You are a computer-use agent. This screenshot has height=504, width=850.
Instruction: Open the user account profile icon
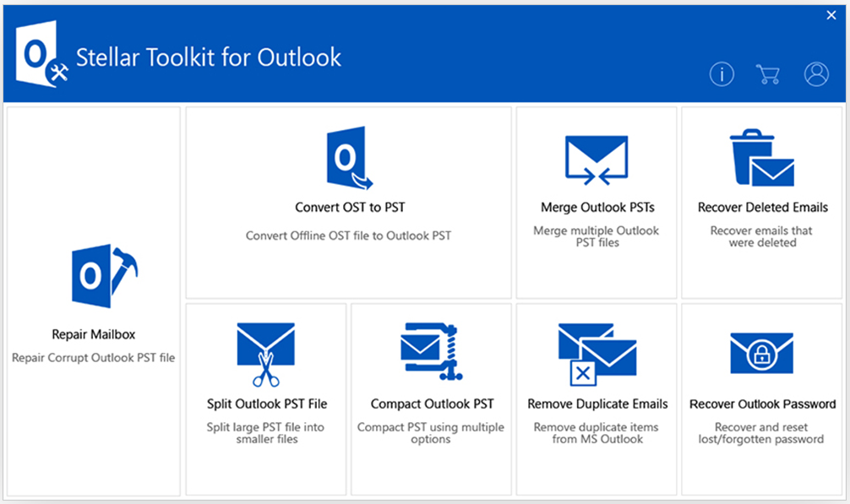coord(816,74)
